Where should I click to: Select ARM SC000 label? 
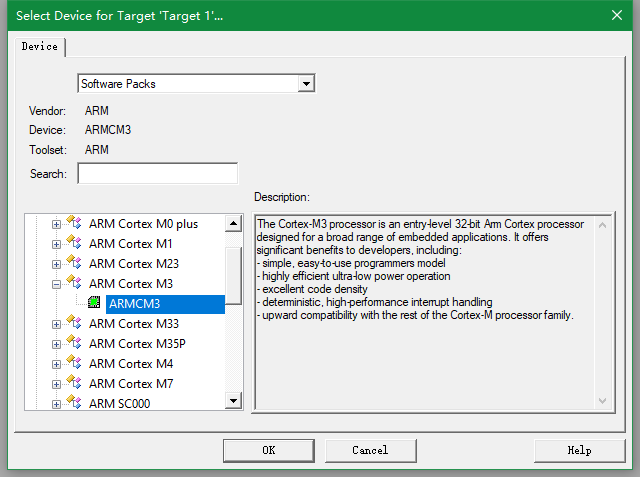(120, 404)
